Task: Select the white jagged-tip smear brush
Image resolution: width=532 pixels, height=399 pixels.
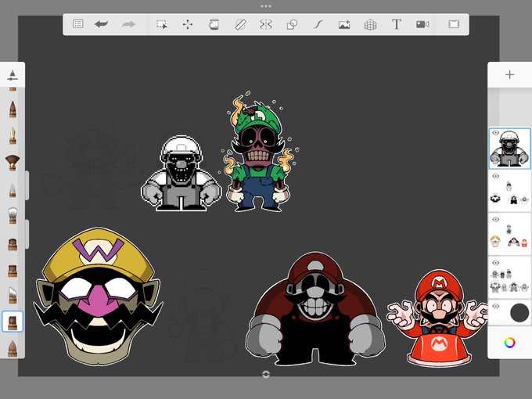Action: [13, 295]
